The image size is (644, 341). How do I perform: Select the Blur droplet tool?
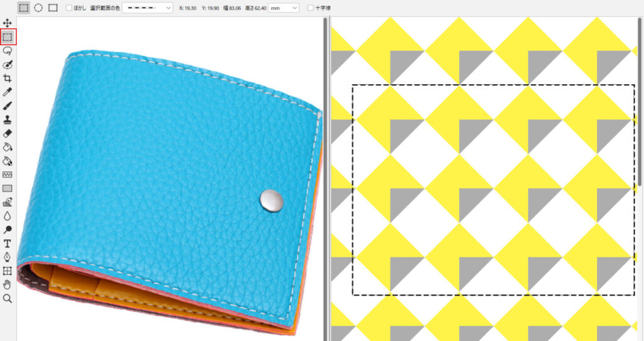[x=8, y=216]
